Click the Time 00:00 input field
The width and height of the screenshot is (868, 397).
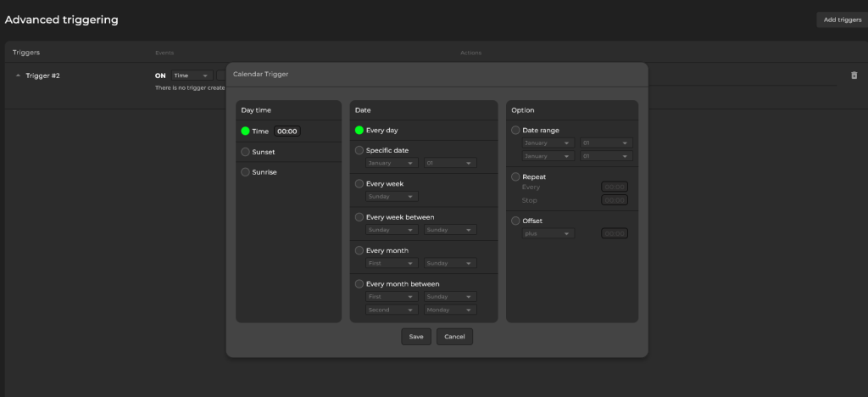tap(287, 131)
